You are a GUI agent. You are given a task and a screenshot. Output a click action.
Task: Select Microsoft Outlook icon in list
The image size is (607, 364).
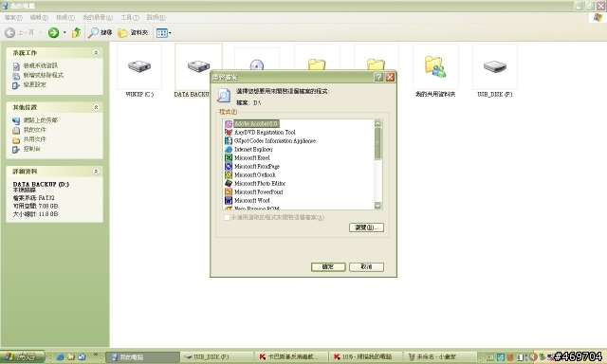[229, 174]
